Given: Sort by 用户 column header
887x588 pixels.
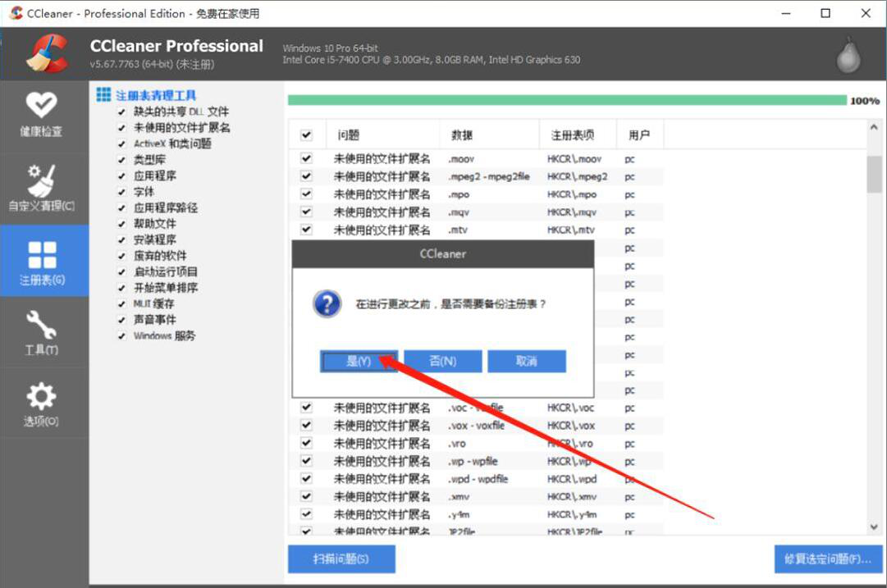Looking at the screenshot, I should 640,134.
